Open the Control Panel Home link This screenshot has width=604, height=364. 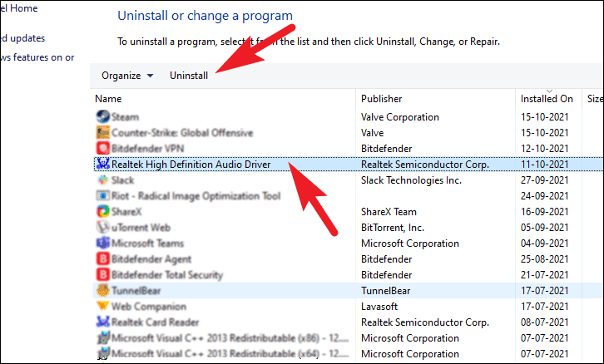(x=19, y=8)
